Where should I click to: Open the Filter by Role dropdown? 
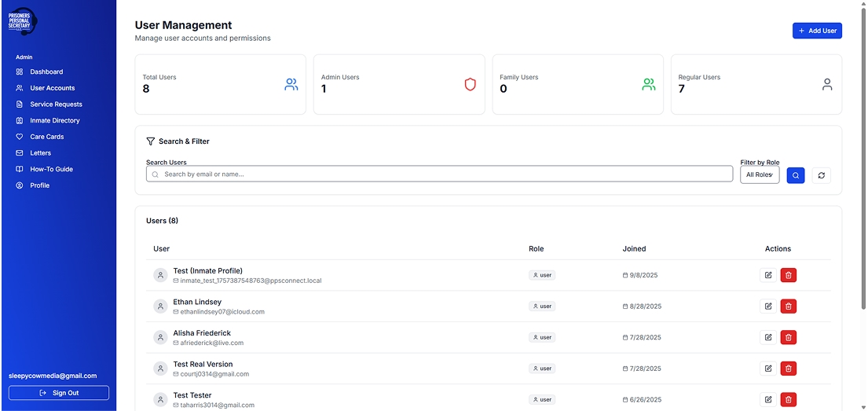[x=759, y=174]
